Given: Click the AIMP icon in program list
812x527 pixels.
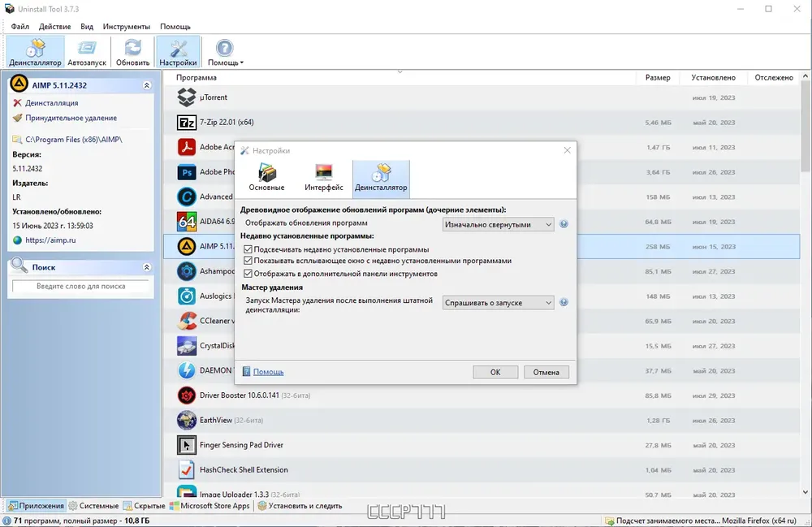Looking at the screenshot, I should pyautogui.click(x=187, y=246).
